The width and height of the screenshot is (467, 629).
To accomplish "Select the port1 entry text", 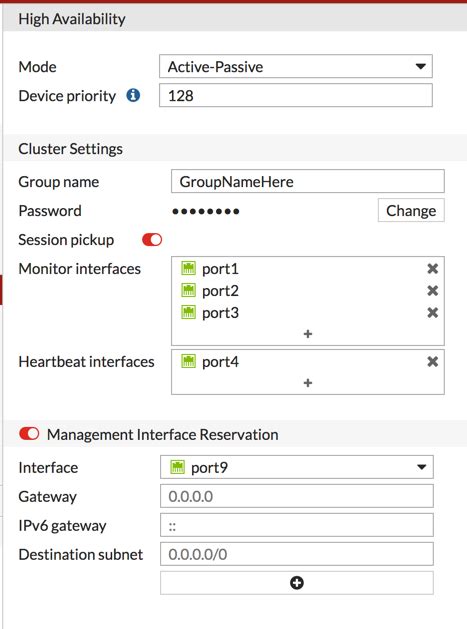I will click(220, 269).
